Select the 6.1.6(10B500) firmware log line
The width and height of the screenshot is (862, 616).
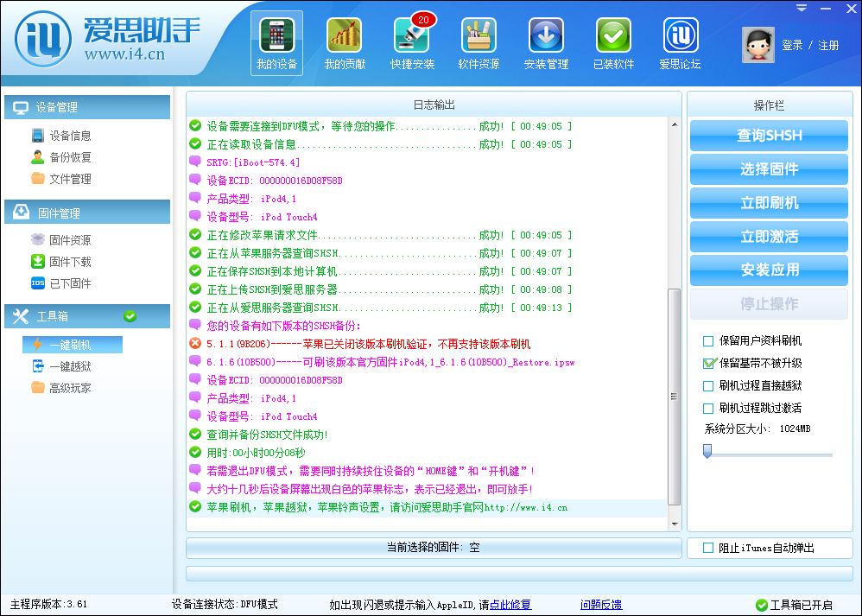(x=427, y=362)
